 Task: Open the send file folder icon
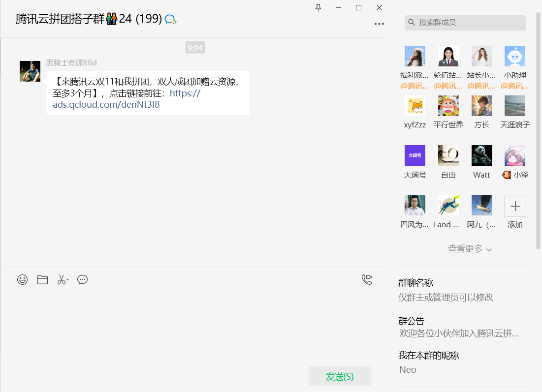coord(42,279)
